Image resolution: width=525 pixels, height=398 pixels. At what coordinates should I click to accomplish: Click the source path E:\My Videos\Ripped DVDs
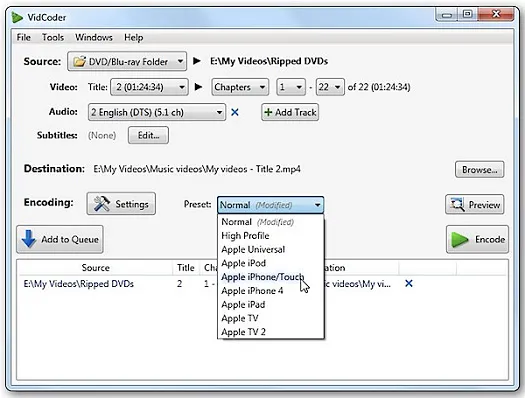tap(269, 61)
